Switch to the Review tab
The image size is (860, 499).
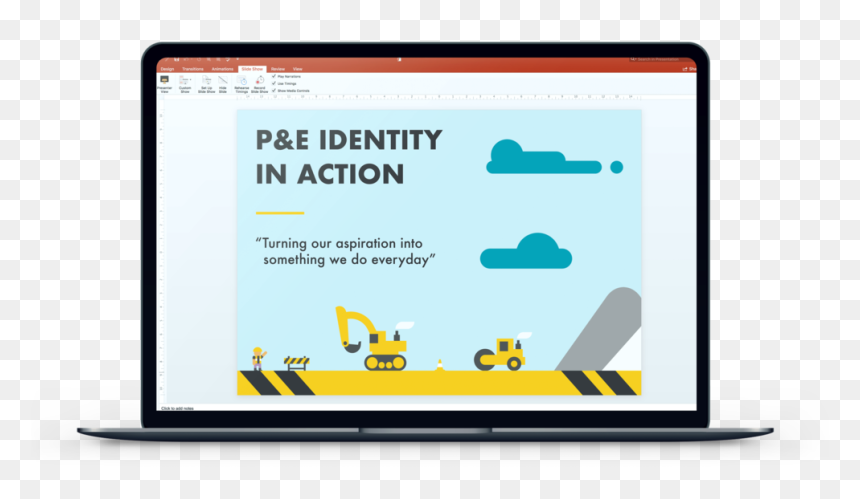278,69
